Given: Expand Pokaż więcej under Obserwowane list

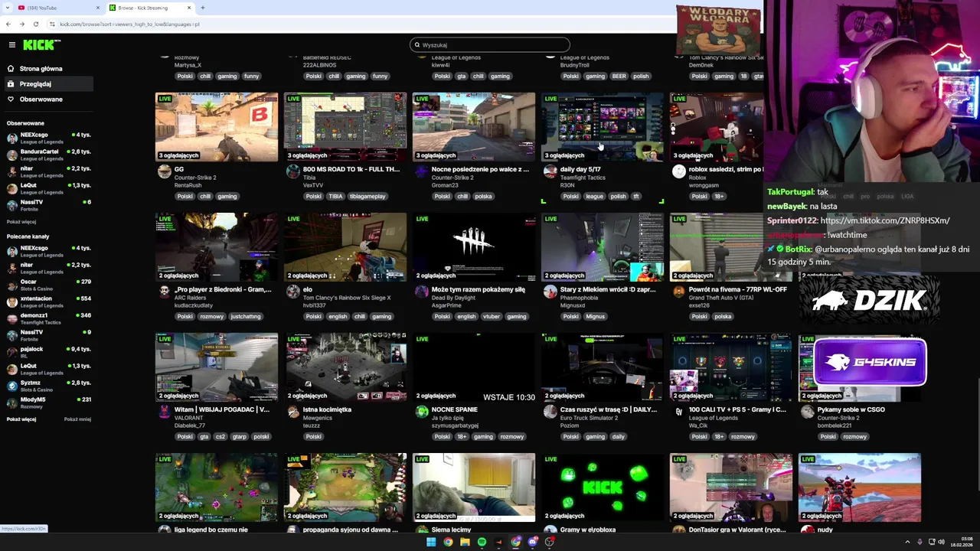Looking at the screenshot, I should pyautogui.click(x=21, y=222).
